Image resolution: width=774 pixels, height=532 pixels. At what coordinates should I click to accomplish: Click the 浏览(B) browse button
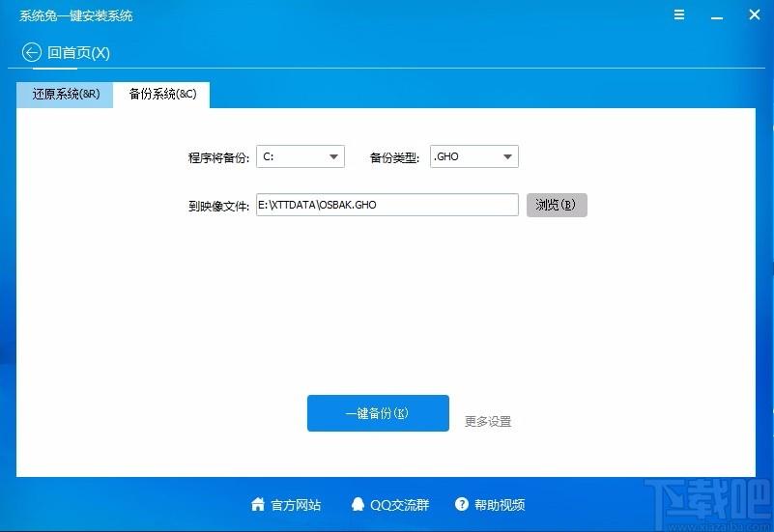[557, 205]
